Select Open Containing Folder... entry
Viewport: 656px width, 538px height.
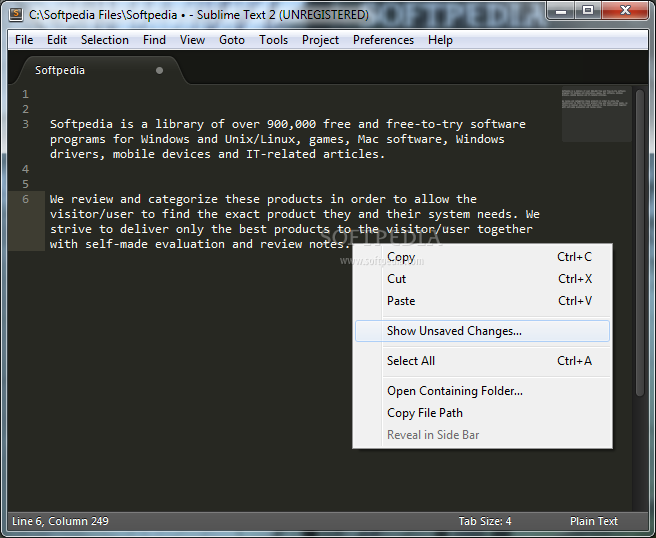tap(482, 391)
